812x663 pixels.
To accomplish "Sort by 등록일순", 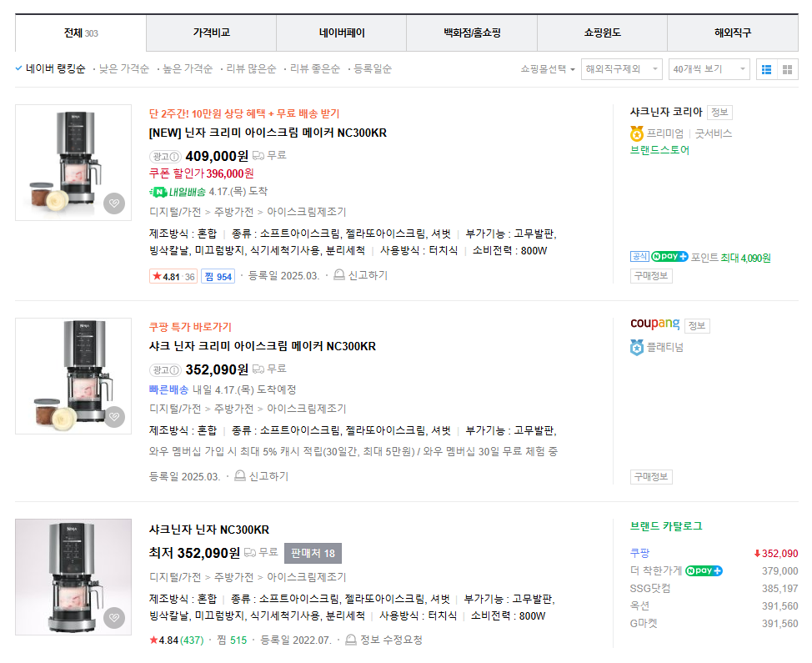I will point(373,69).
